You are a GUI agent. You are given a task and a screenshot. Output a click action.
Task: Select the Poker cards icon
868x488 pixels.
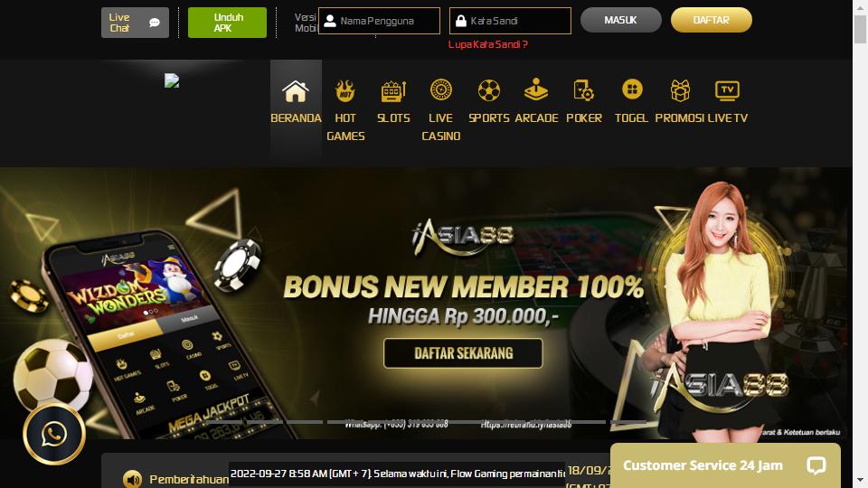coord(583,90)
